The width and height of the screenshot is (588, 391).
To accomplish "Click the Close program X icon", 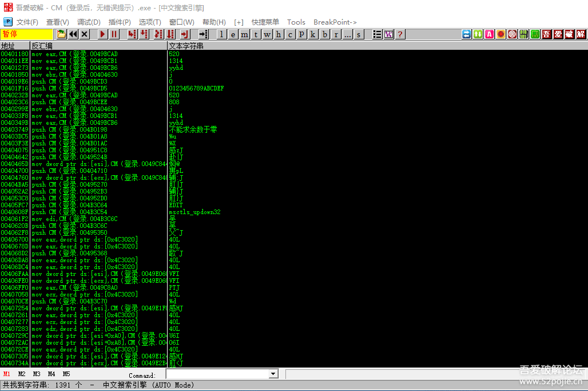I will coord(85,34).
